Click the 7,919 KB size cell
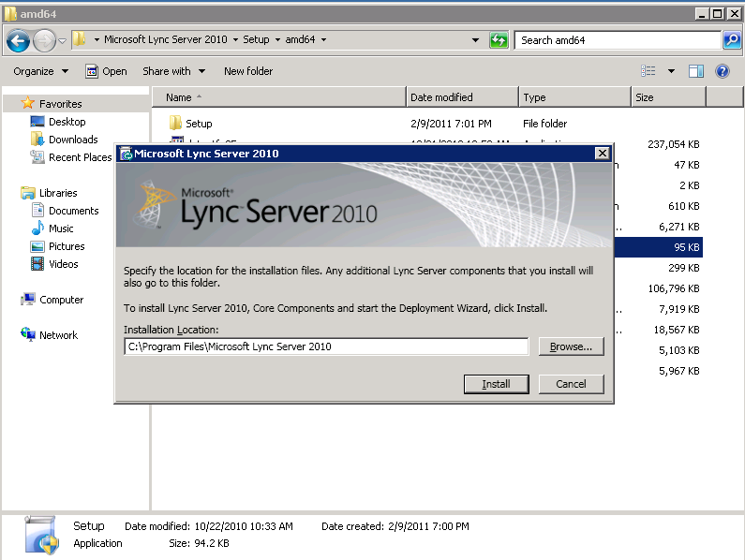Screen dimensions: 745x560 pyautogui.click(x=679, y=309)
